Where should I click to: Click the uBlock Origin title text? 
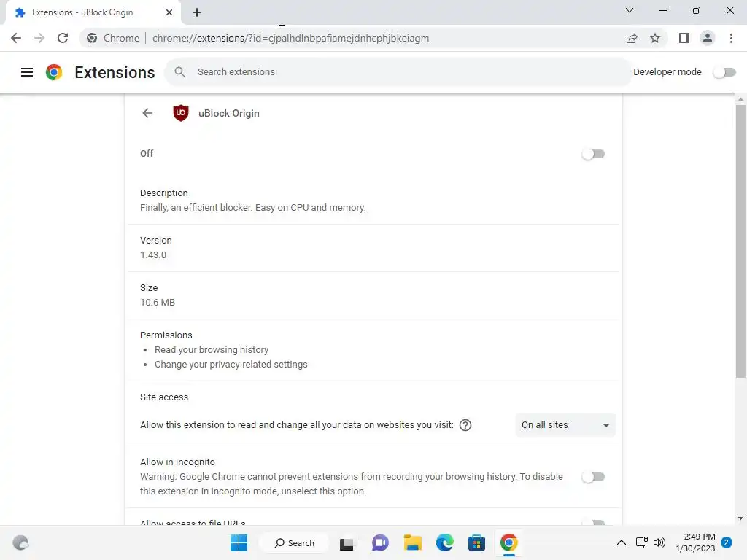coord(228,113)
